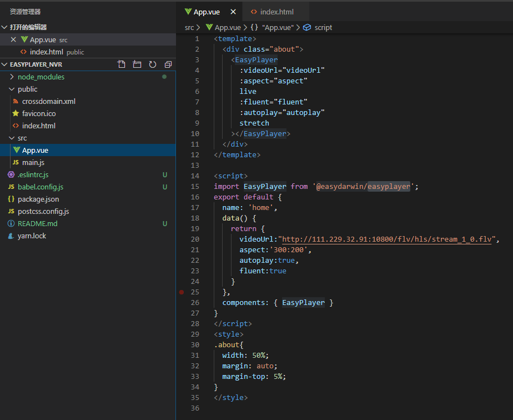Close the App.vue editor tab
The height and width of the screenshot is (420, 513).
pyautogui.click(x=233, y=12)
